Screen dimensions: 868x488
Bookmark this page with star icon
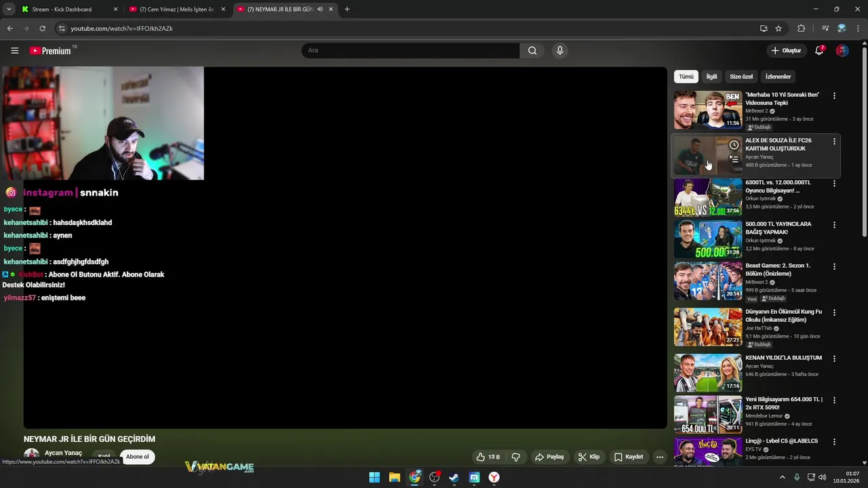778,28
